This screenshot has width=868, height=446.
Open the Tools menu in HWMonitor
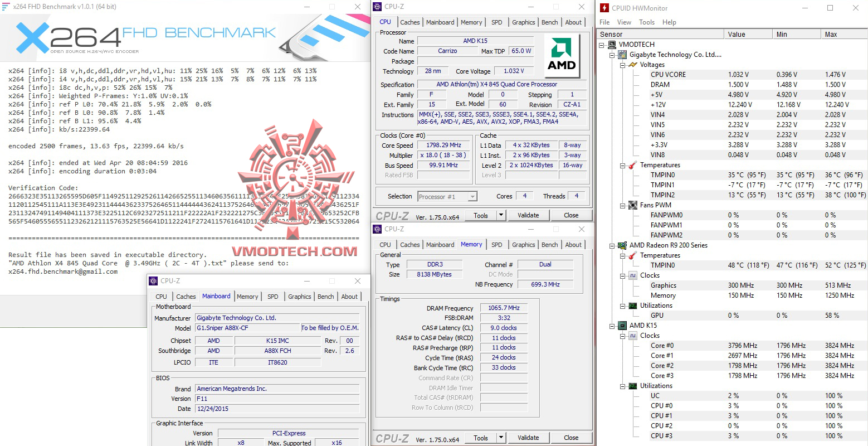(647, 22)
